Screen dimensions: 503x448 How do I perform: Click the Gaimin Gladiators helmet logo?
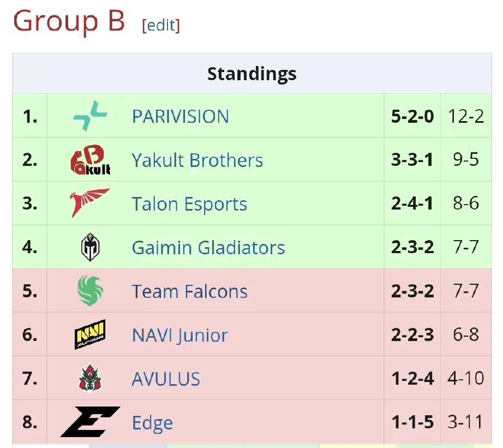pos(90,247)
